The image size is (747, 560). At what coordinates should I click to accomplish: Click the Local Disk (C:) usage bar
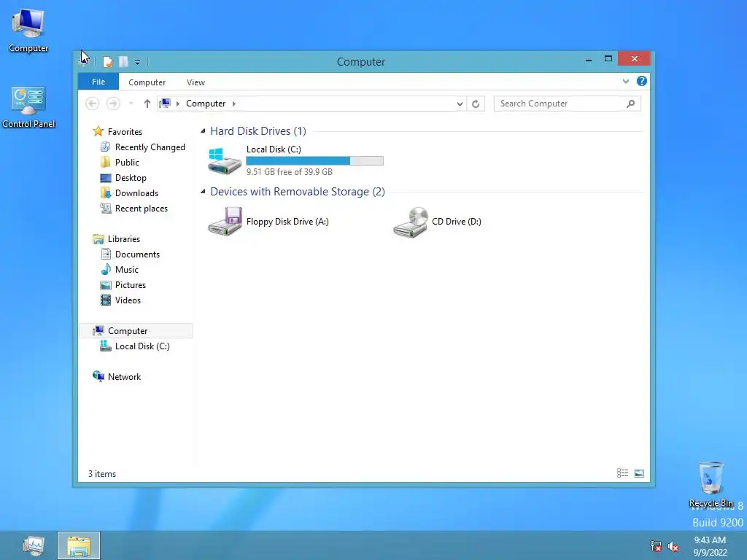[x=314, y=161]
